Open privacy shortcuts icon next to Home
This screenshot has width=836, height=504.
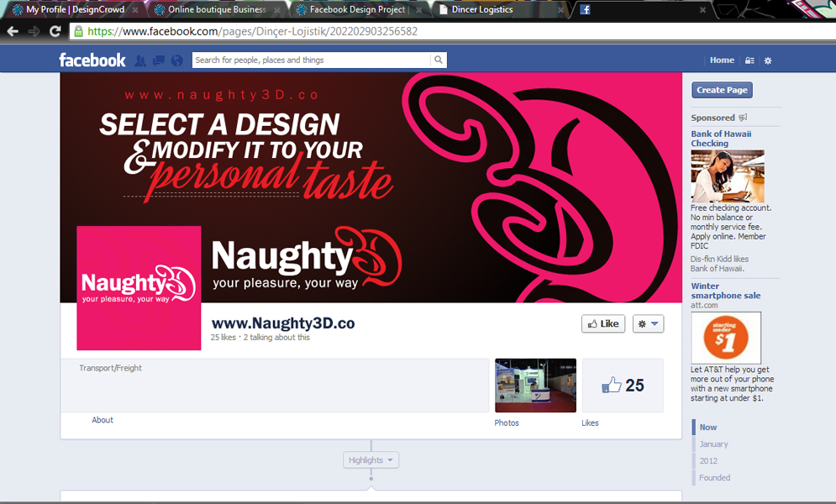click(749, 60)
